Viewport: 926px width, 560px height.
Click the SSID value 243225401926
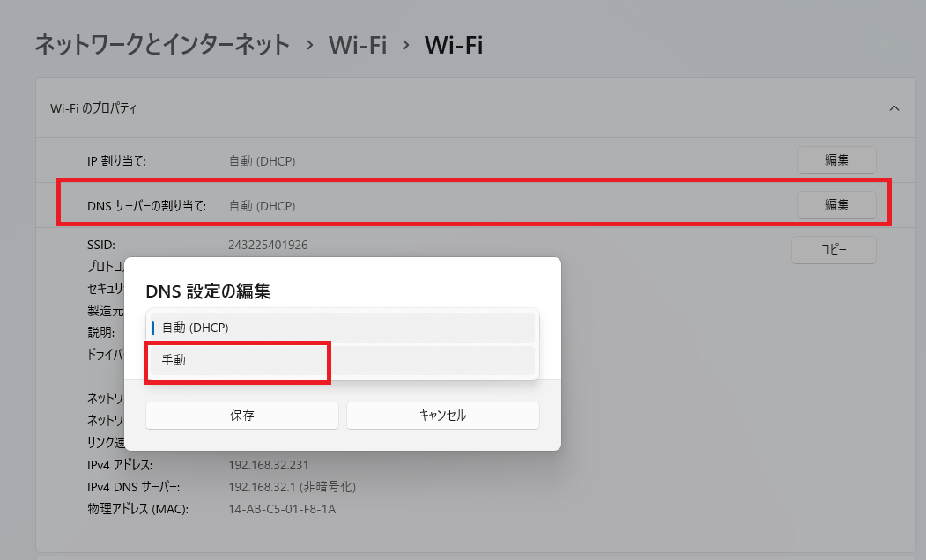click(268, 244)
